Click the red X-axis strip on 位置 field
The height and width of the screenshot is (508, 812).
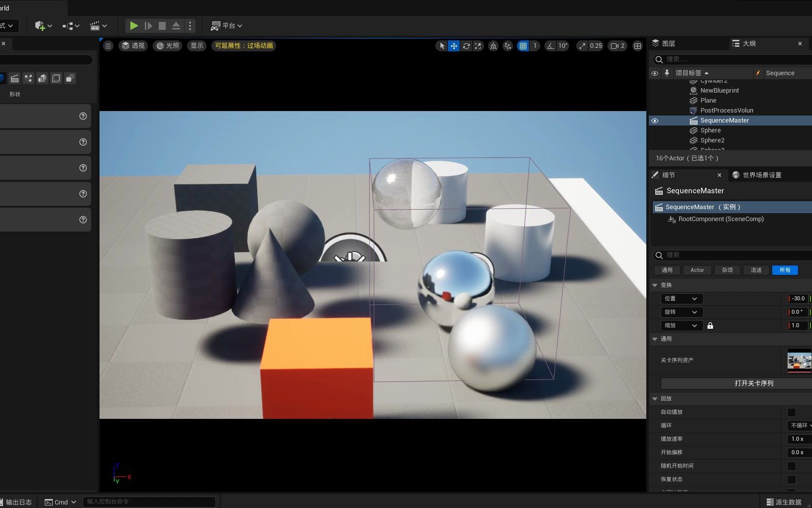pos(790,298)
